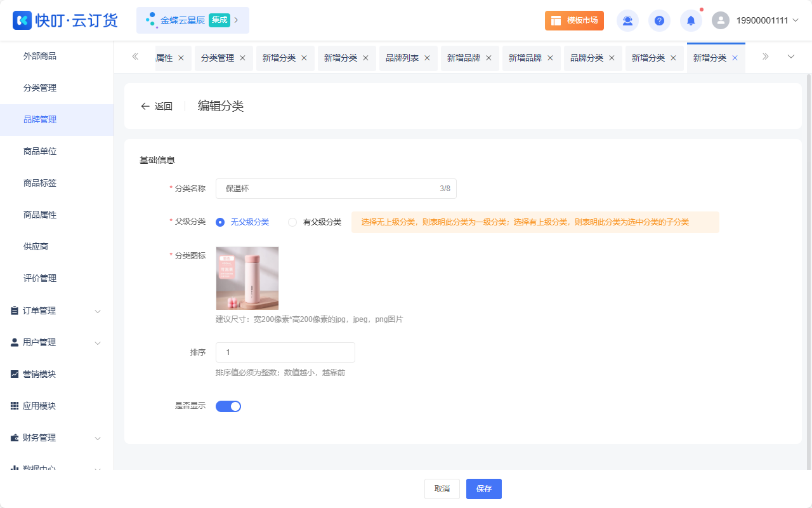This screenshot has width=812, height=508.
Task: Click the 保存 button
Action: point(484,489)
